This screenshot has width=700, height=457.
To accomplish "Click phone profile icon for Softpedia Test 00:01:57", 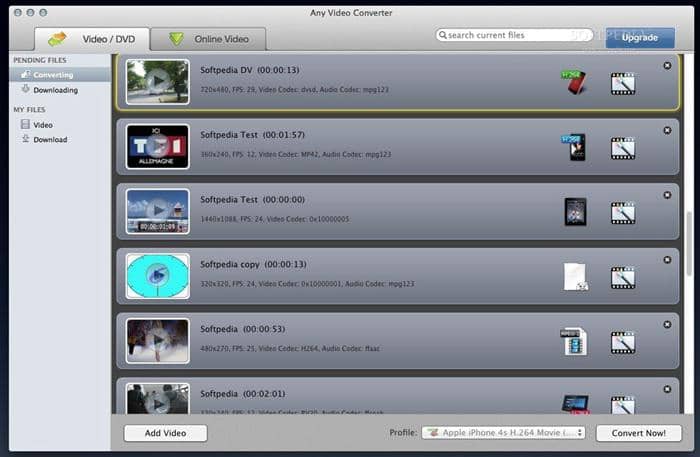I will 573,147.
